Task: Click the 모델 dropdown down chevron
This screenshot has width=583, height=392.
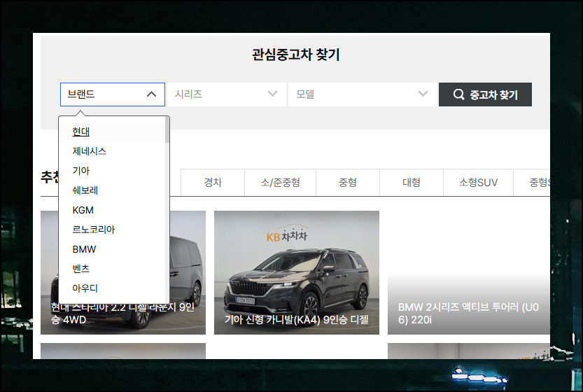Action: point(423,94)
